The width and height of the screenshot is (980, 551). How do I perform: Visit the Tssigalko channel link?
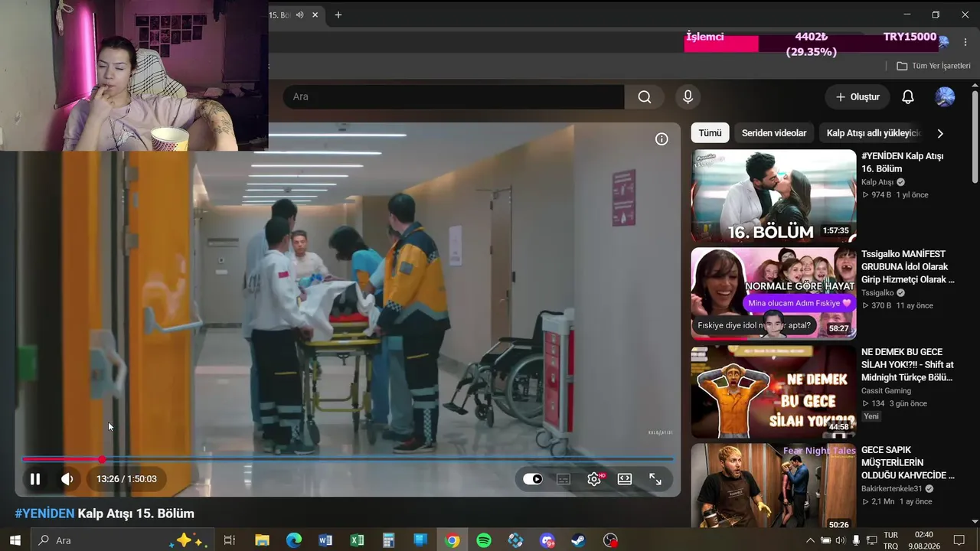pyautogui.click(x=877, y=293)
